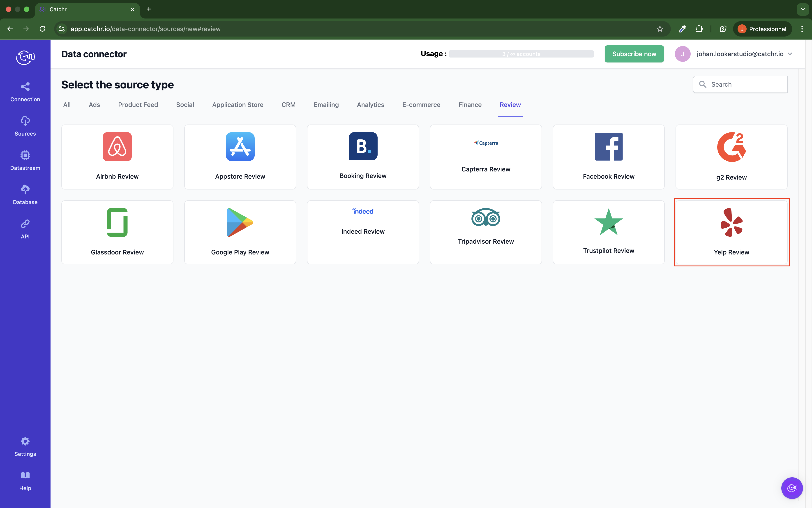This screenshot has width=812, height=508.
Task: Select the Google Play Review source
Action: [240, 232]
